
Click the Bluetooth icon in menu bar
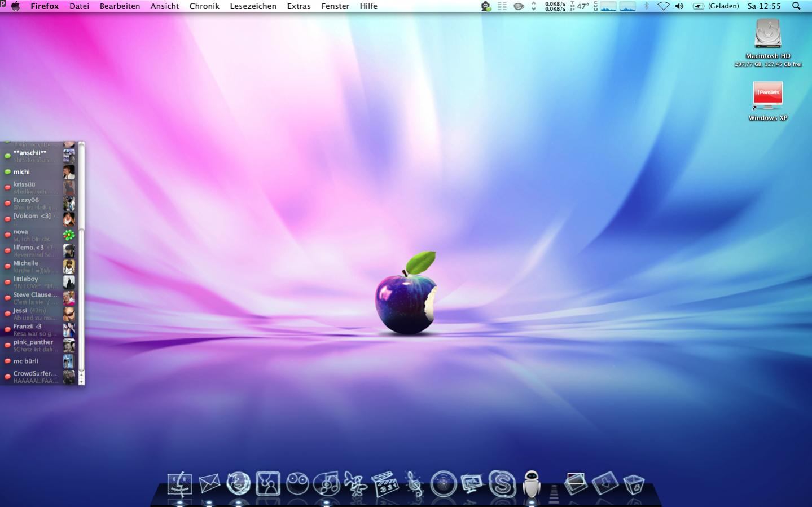[x=647, y=6]
